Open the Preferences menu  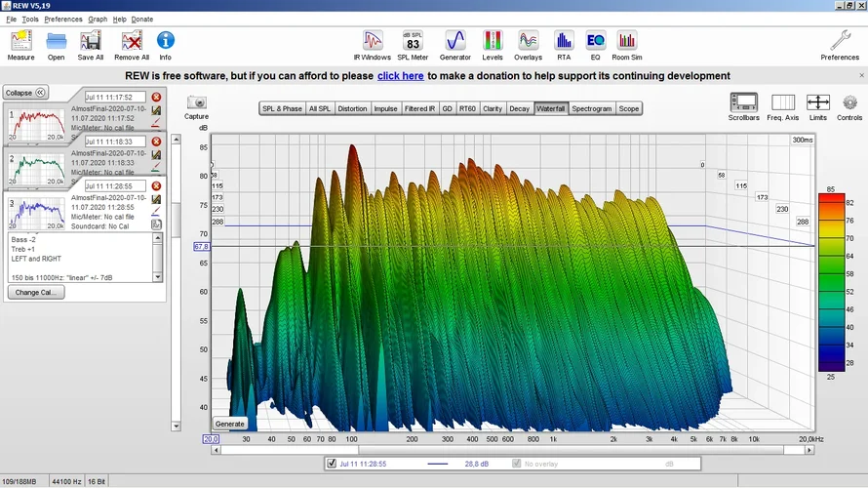click(x=63, y=19)
